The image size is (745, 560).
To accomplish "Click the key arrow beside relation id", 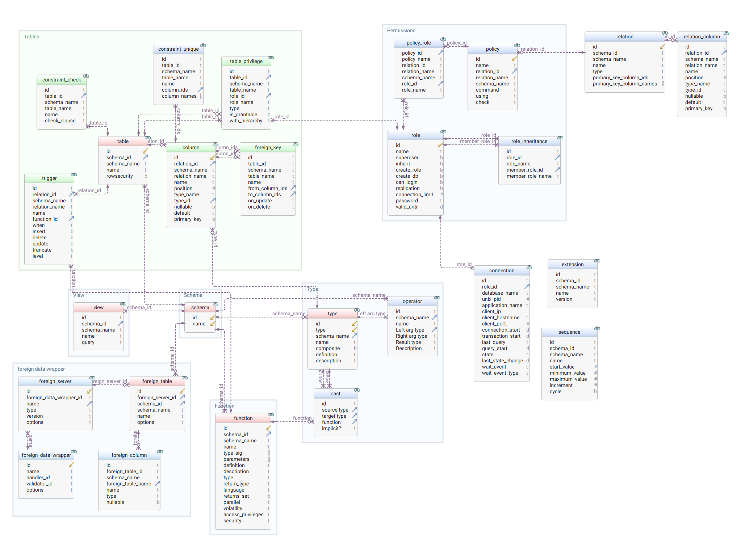I will pyautogui.click(x=662, y=47).
